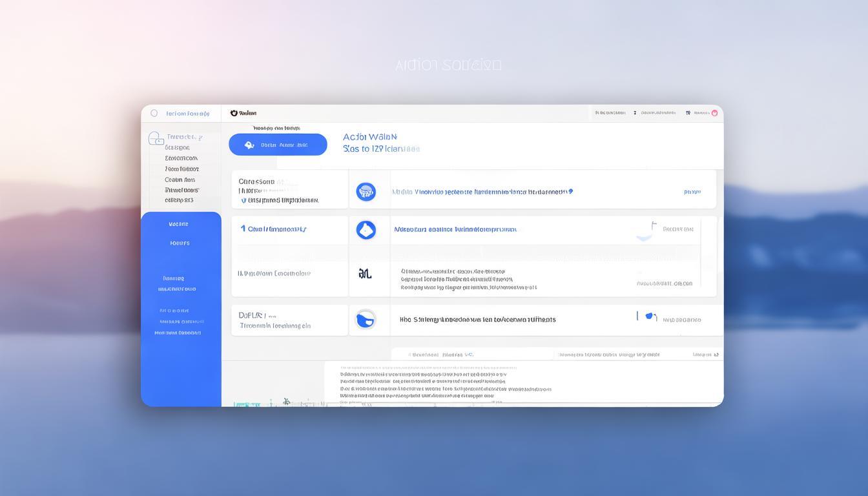Click the small blue link at the right of the first card row

click(x=692, y=192)
